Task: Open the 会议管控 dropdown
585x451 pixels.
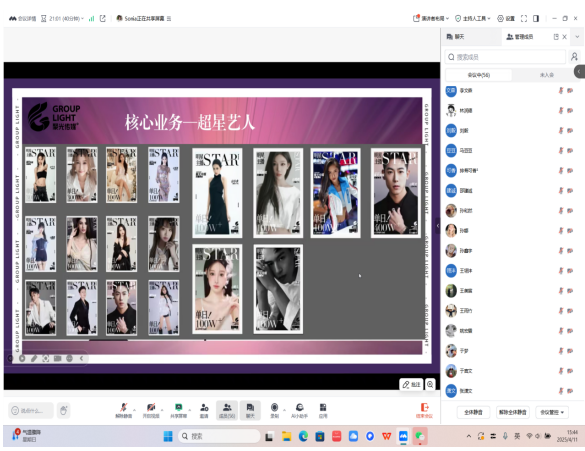Action: 552,412
